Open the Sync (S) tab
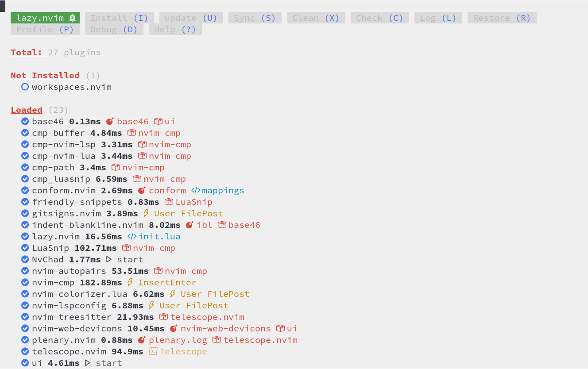 [x=255, y=18]
